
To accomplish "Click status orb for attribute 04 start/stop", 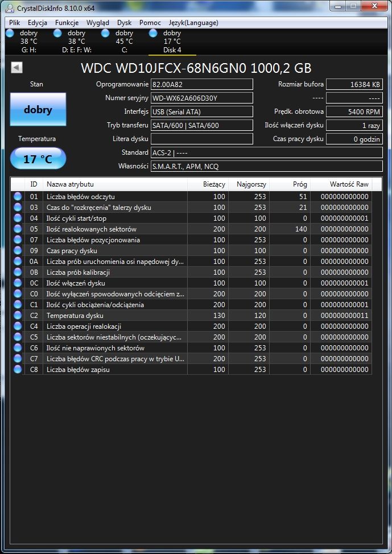I will click(17, 218).
